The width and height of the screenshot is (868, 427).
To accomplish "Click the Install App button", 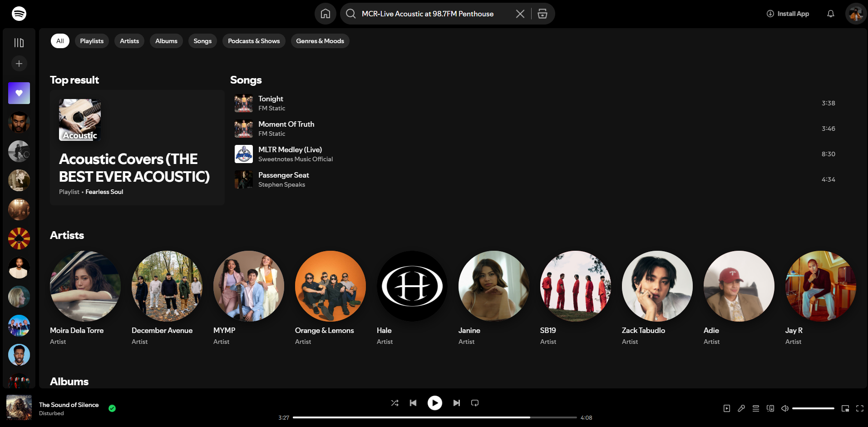I will [x=788, y=14].
